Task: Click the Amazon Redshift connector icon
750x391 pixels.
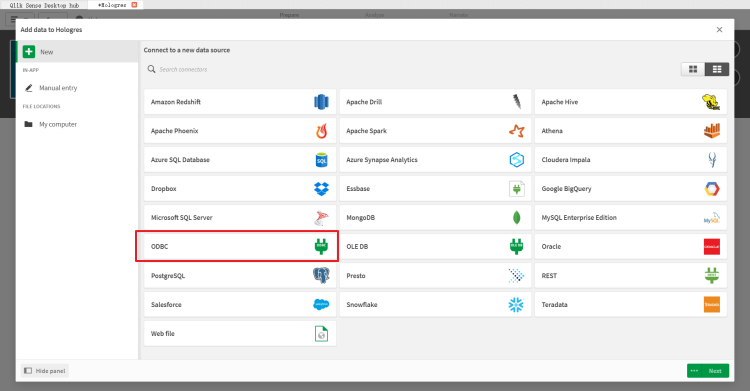Action: click(321, 102)
